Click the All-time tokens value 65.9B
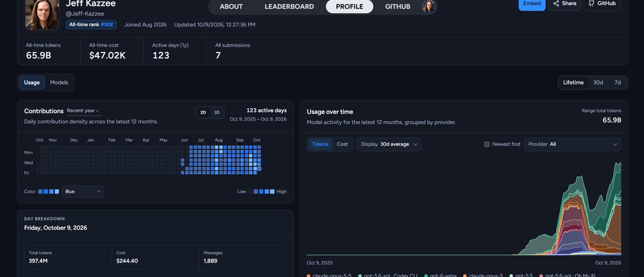The image size is (644, 277). tap(38, 55)
